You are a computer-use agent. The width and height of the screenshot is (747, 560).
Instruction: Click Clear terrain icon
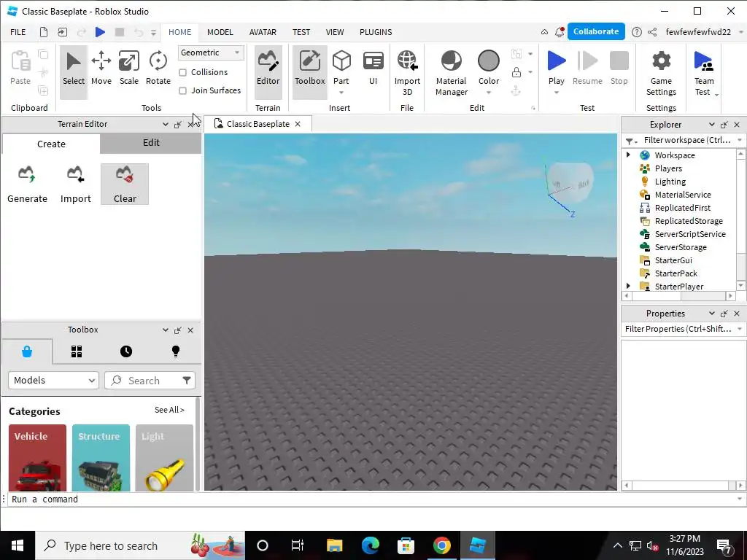pos(124,184)
